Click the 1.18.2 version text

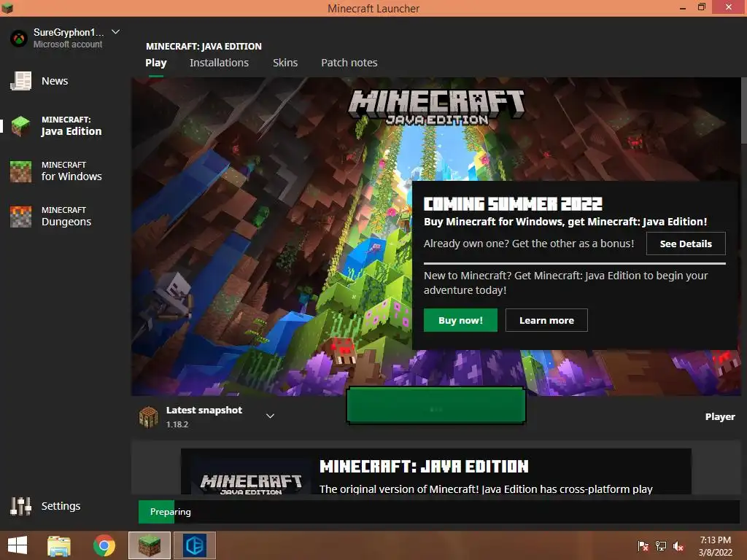point(177,424)
